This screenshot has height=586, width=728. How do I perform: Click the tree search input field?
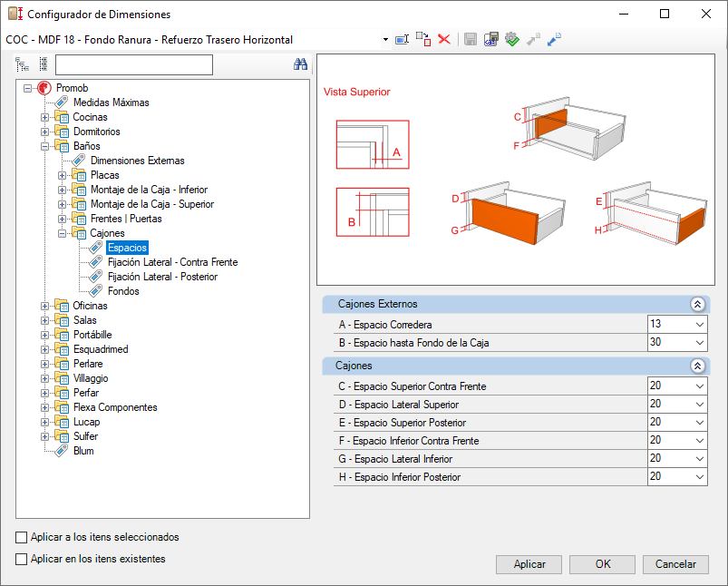134,64
